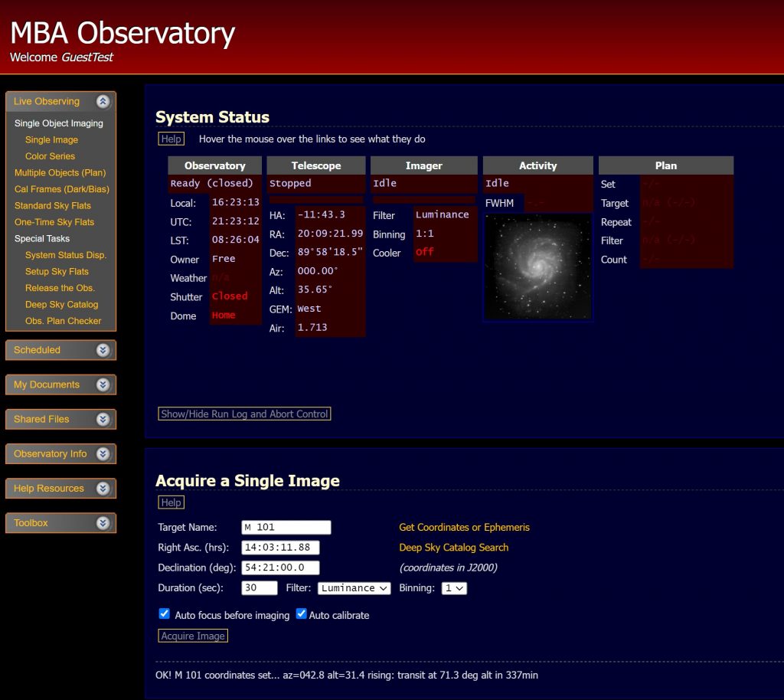Click Show/Hide Run Log and Abort Control
The image size is (784, 700).
coord(244,414)
